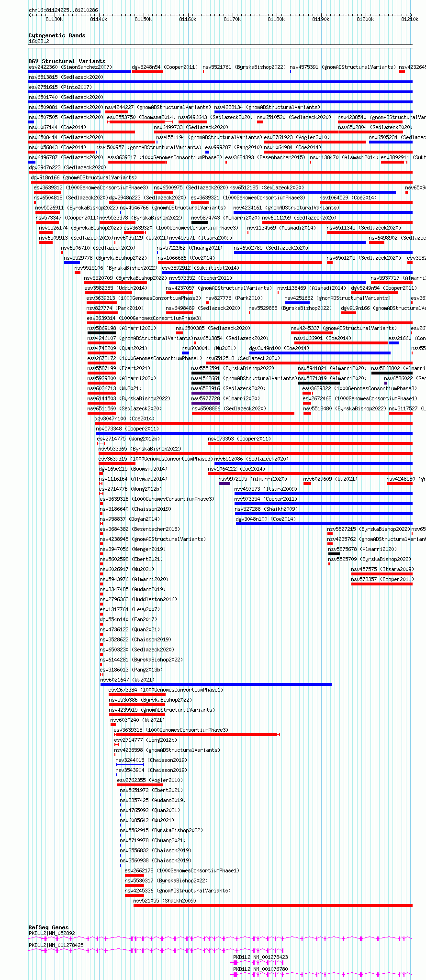Open the nsv6021647 (Wu2021) variant
This screenshot has width=426, height=980.
(x=127, y=680)
